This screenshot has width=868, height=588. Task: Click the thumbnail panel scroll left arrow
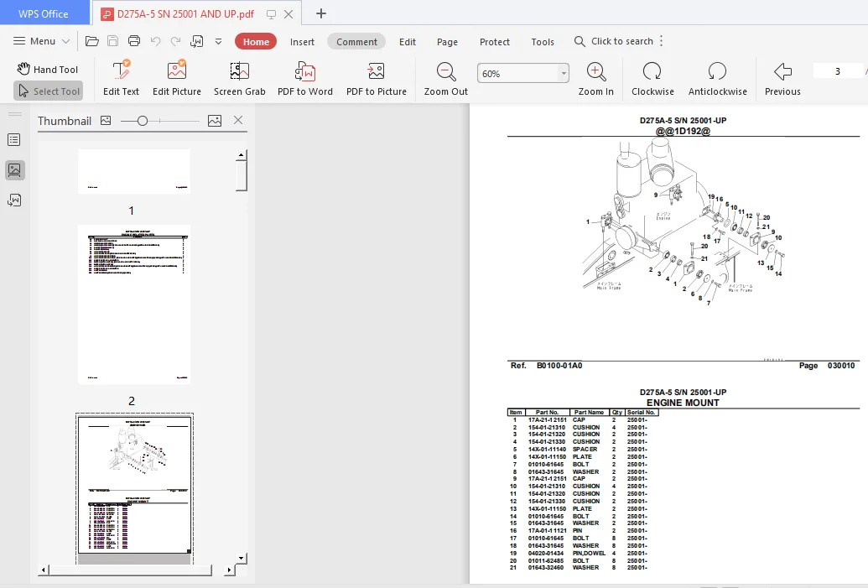tap(44, 570)
